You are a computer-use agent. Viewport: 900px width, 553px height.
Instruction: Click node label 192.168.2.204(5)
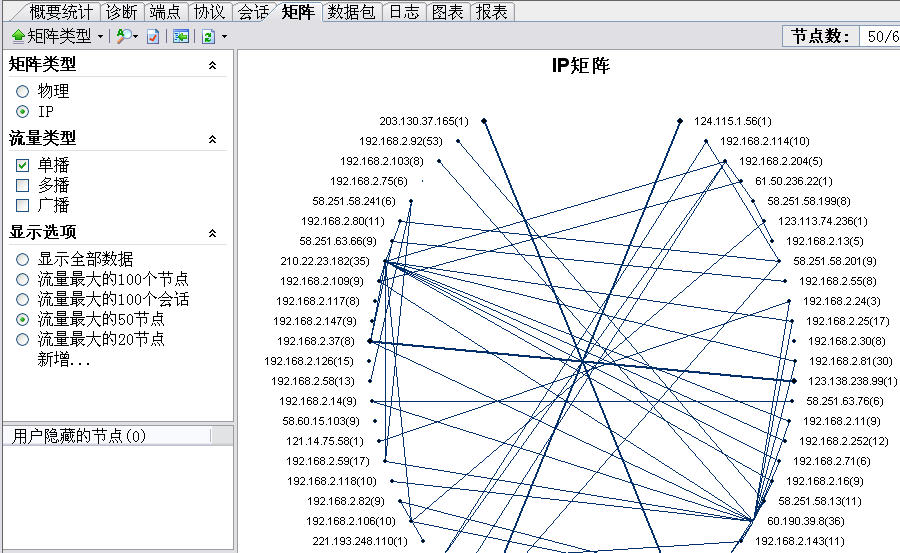(781, 161)
